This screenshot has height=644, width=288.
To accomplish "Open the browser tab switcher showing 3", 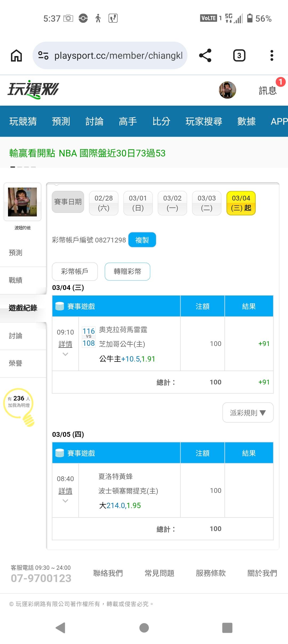I will pos(239,56).
